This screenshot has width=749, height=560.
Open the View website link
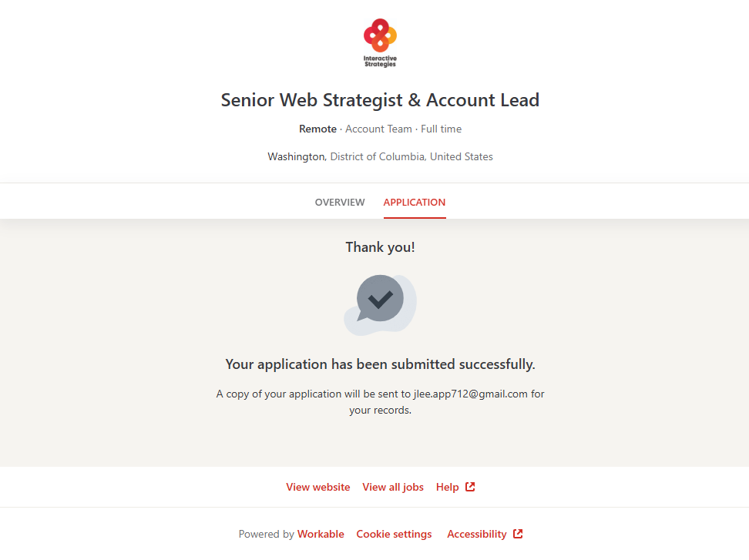click(317, 487)
